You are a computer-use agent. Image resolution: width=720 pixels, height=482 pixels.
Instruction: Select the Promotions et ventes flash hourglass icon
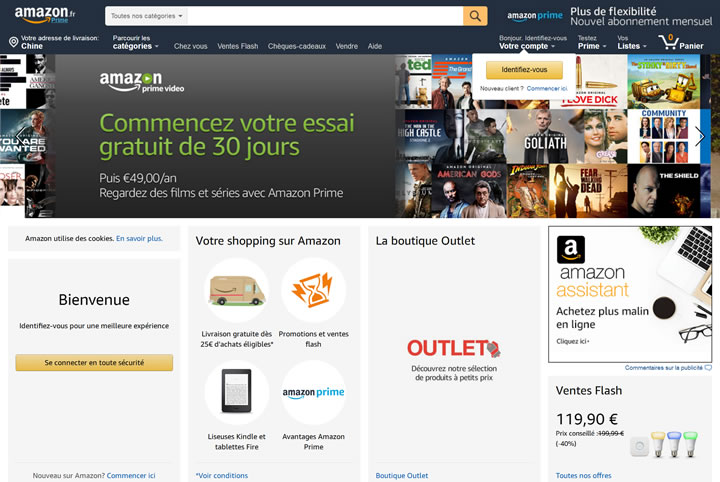(x=314, y=291)
